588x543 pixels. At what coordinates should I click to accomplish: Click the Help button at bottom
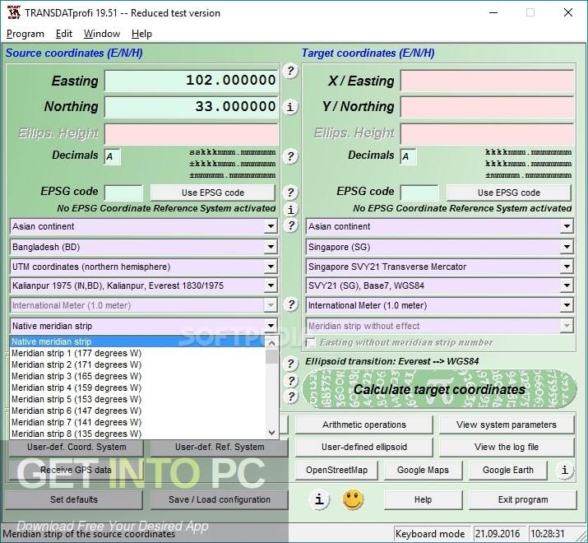coord(423,500)
